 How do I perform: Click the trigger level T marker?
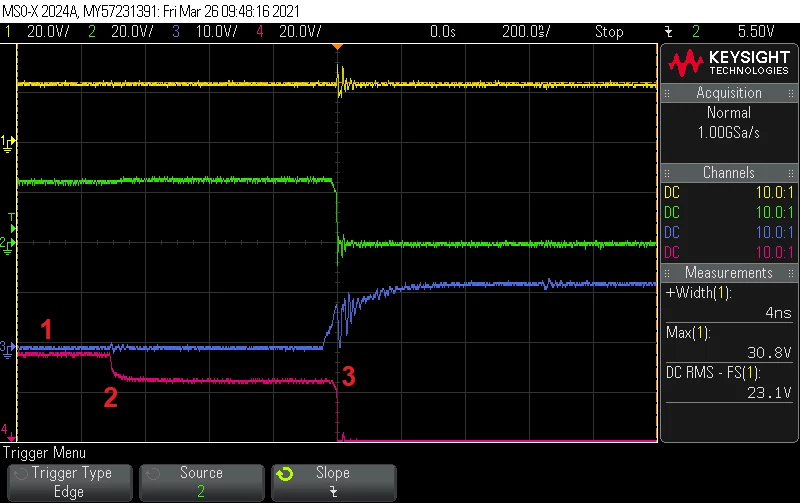pos(12,223)
